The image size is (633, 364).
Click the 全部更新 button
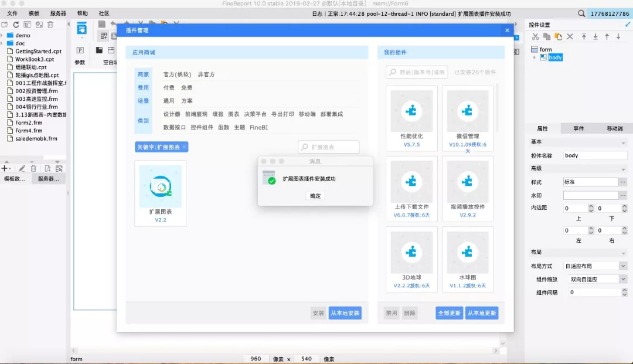click(x=450, y=313)
